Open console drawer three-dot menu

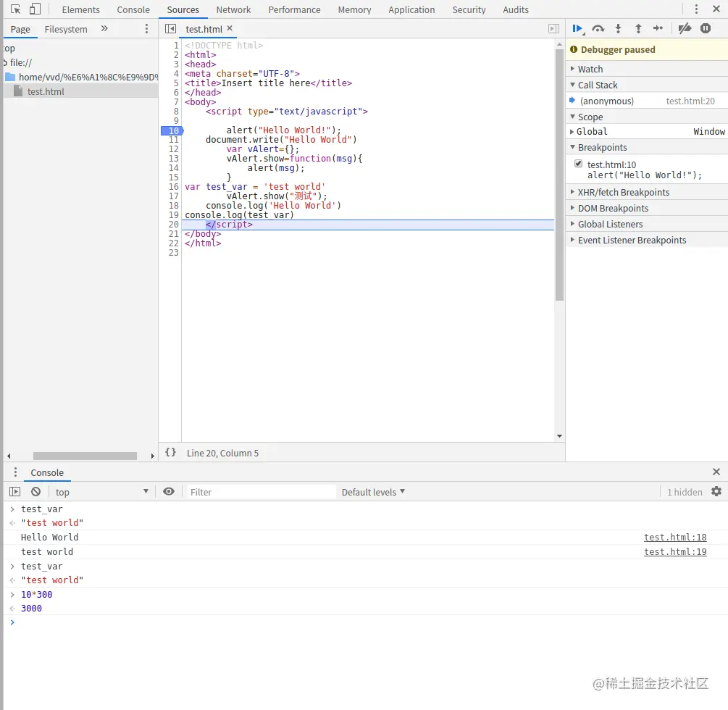point(15,472)
